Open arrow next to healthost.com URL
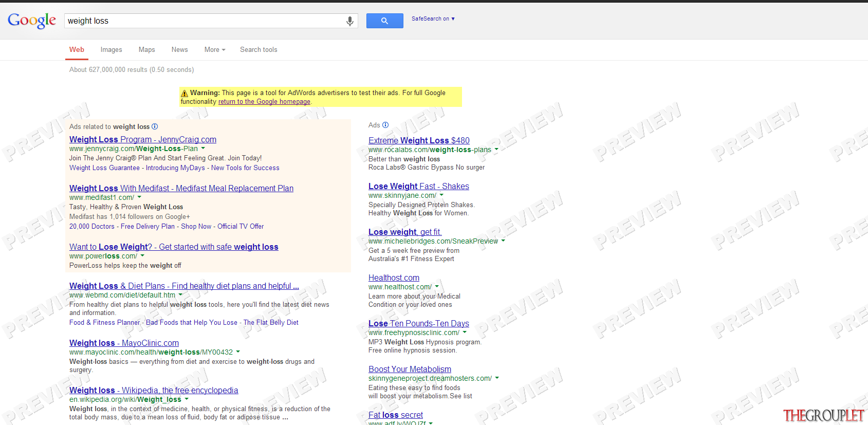Viewport: 868px width, 425px height. (437, 286)
